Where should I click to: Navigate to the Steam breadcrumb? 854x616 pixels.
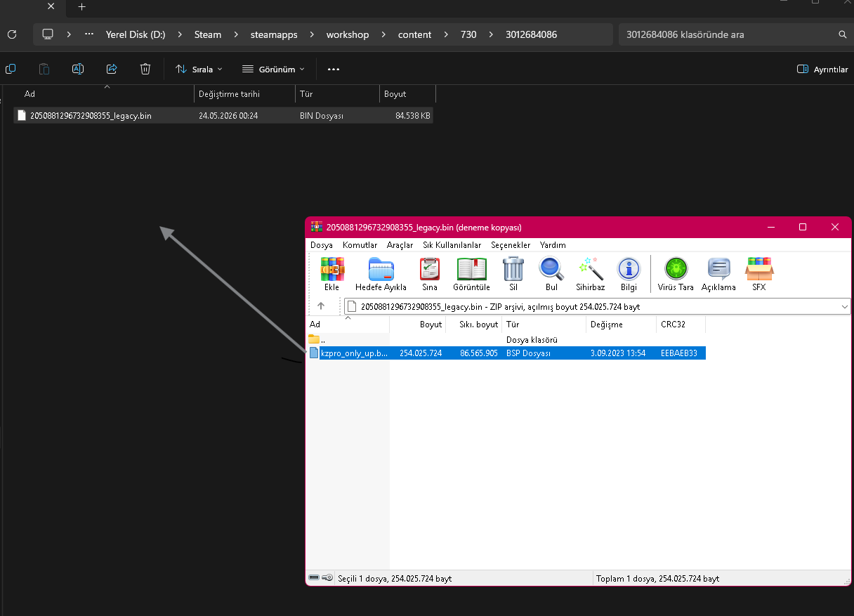[x=208, y=34]
